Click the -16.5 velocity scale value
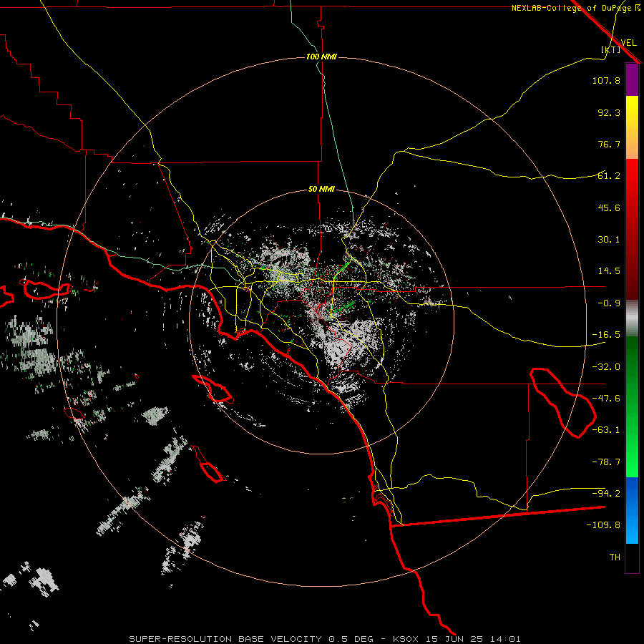Viewport: 644px width, 644px height. coord(606,335)
